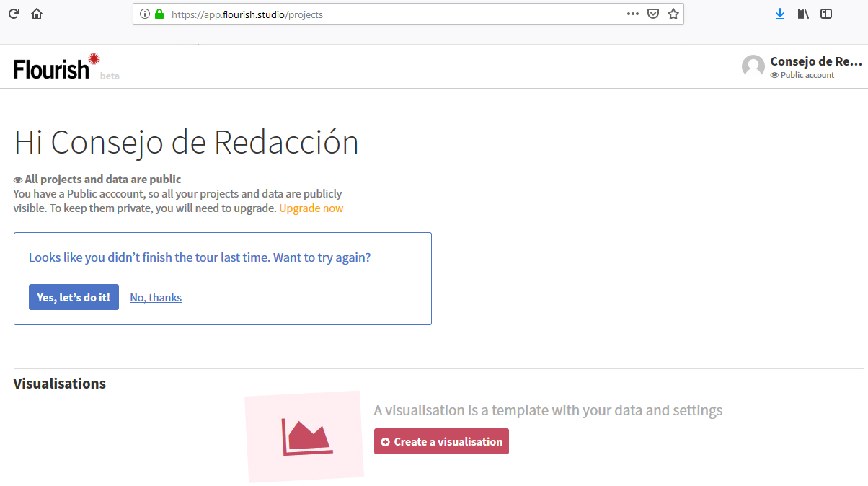Open the Consejo de Re... account menu
The image size is (868, 486).
click(x=815, y=61)
